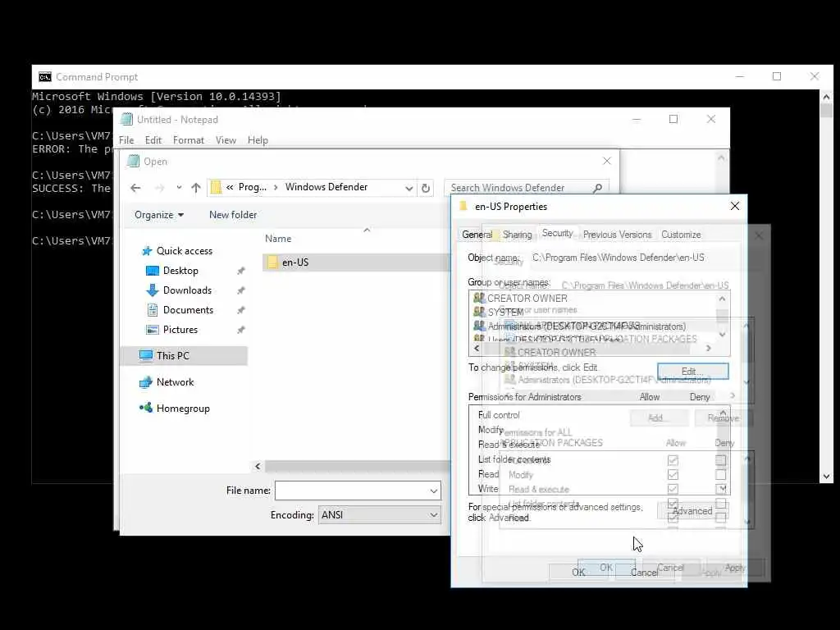Image resolution: width=840 pixels, height=630 pixels.
Task: Open the Customize tab
Action: (x=681, y=235)
